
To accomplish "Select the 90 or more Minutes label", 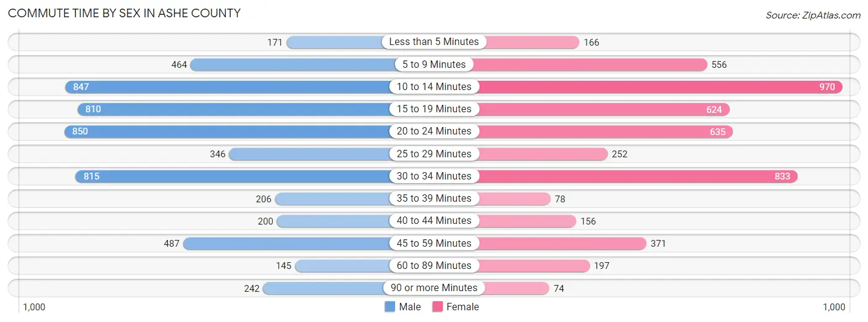I will click(434, 288).
